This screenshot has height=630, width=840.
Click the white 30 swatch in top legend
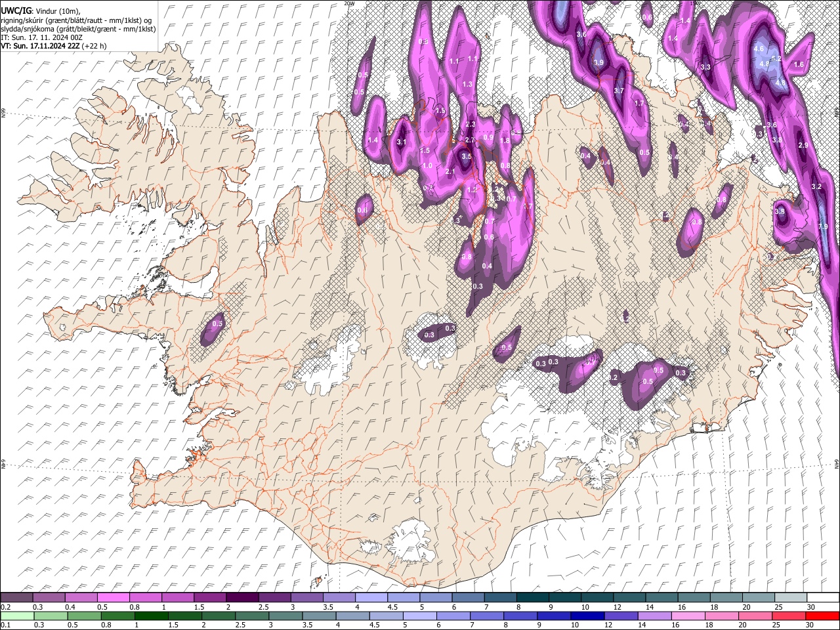click(x=823, y=598)
